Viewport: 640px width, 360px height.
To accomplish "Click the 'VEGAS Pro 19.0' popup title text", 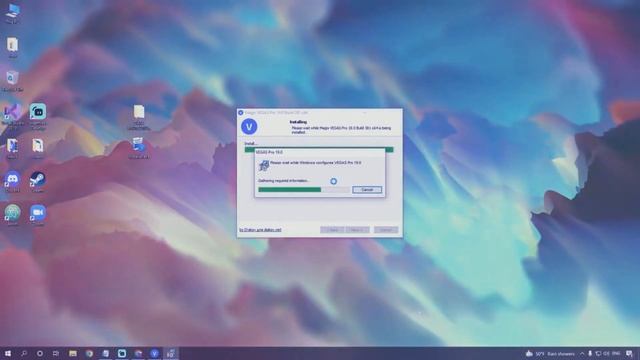I will [x=269, y=152].
